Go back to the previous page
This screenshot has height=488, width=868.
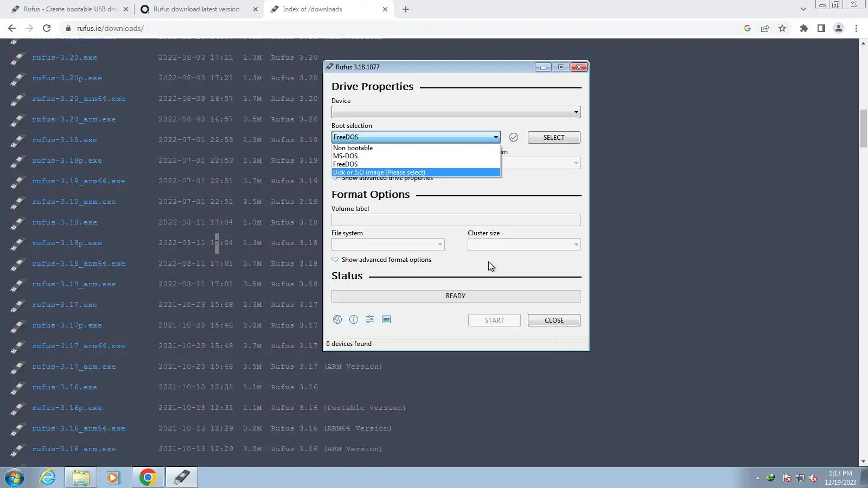12,28
